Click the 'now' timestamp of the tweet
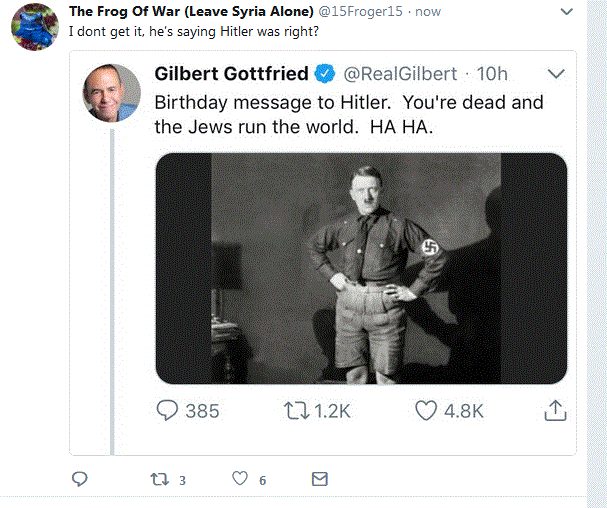Screen dimensions: 607x508 coord(428,11)
